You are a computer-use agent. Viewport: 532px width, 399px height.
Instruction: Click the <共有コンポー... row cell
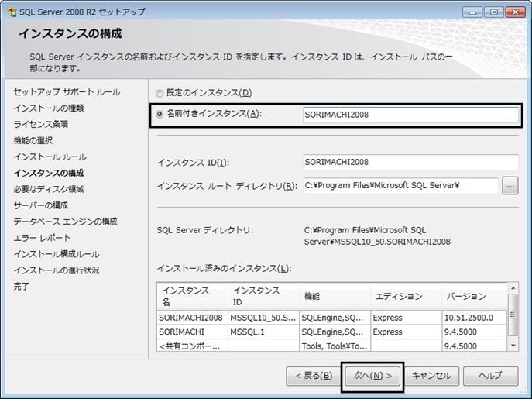[192, 346]
